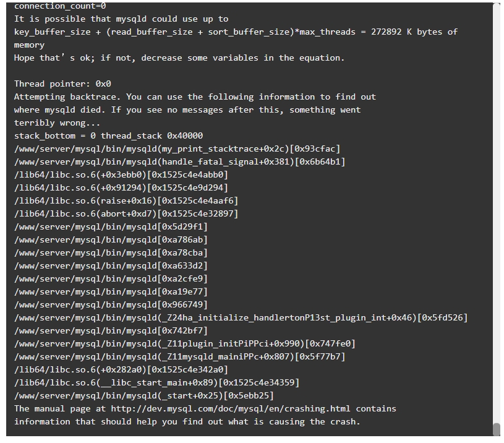Viewport: 504px width, 443px height.
Task: Click the mysqld _start+0x25 line
Action: [x=144, y=395]
